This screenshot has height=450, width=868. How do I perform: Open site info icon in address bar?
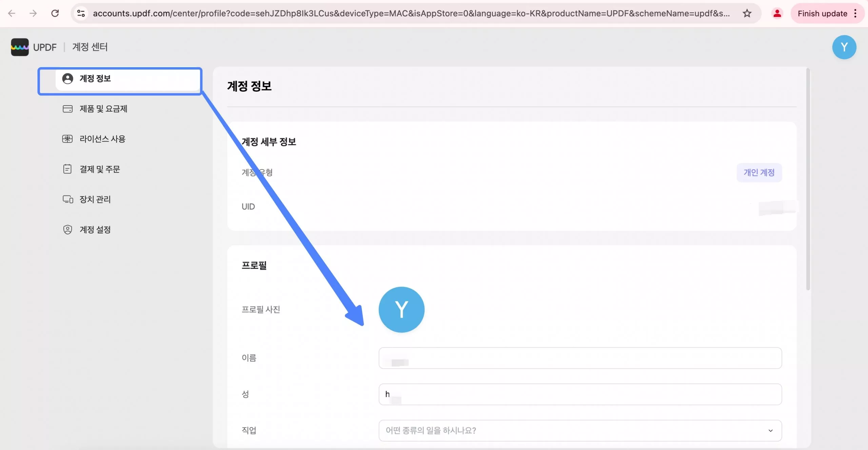coord(81,14)
